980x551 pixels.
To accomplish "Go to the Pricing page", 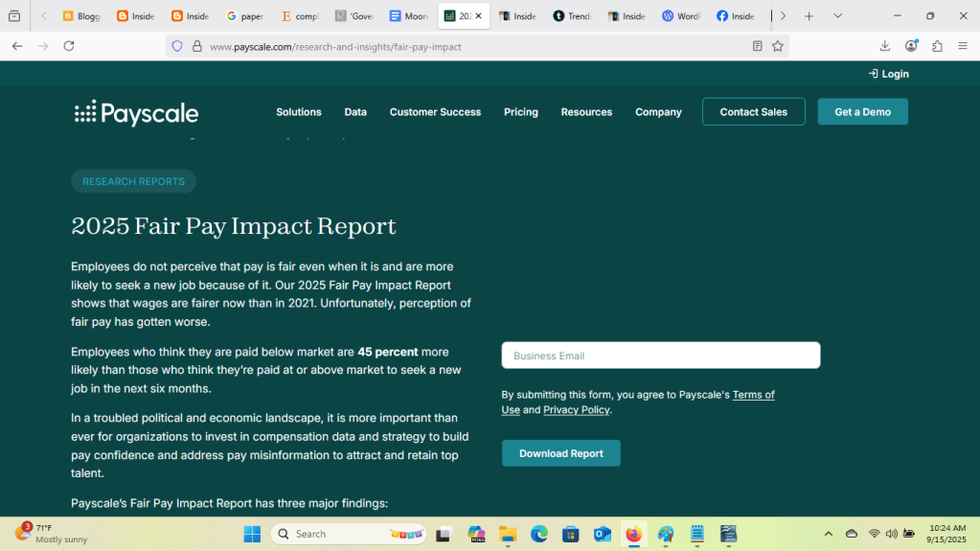I will (520, 112).
